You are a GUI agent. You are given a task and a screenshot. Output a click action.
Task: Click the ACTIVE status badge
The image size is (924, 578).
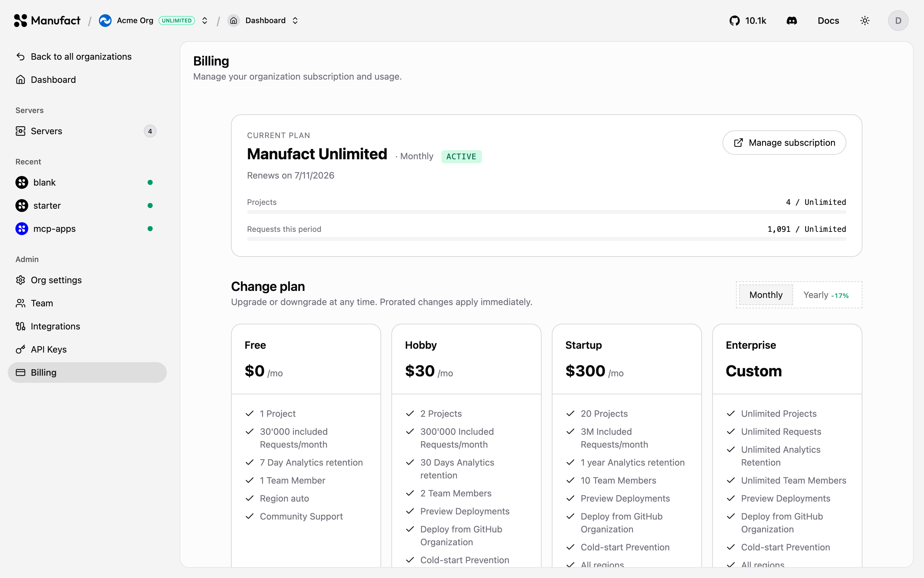(x=461, y=156)
